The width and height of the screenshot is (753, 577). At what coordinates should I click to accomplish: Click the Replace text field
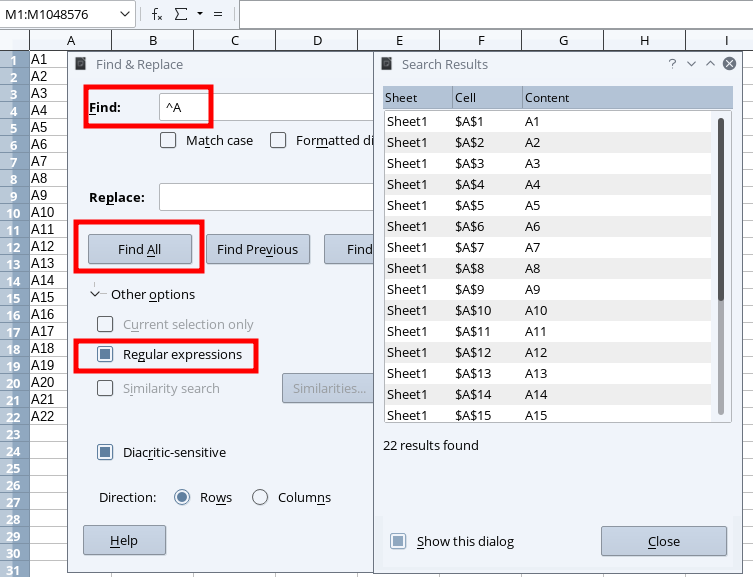pyautogui.click(x=267, y=197)
